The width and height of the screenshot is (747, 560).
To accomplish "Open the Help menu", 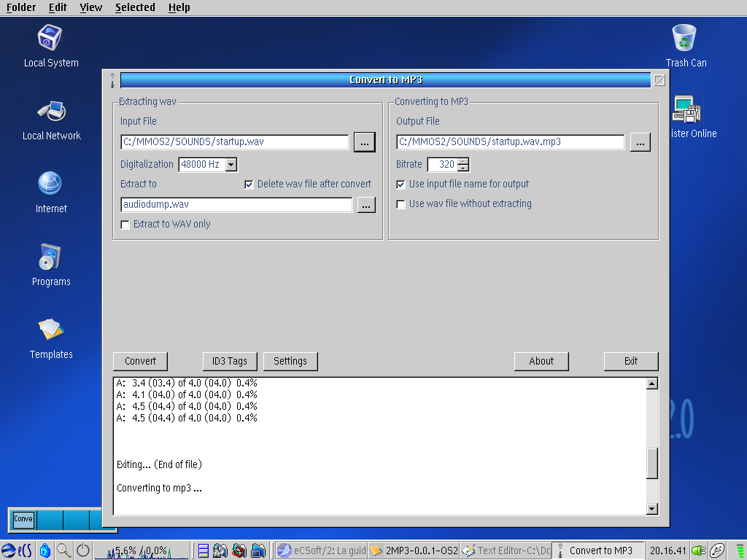I will coord(179,7).
